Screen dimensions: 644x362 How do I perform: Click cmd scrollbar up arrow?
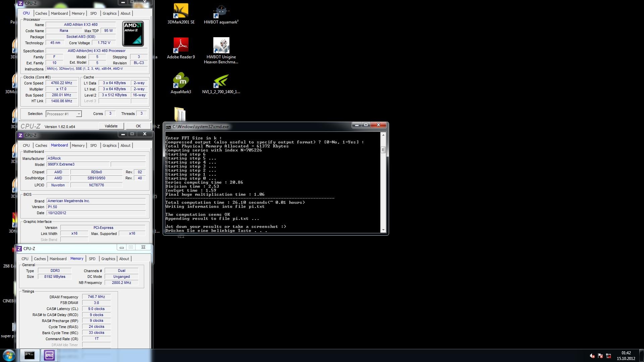[383, 135]
